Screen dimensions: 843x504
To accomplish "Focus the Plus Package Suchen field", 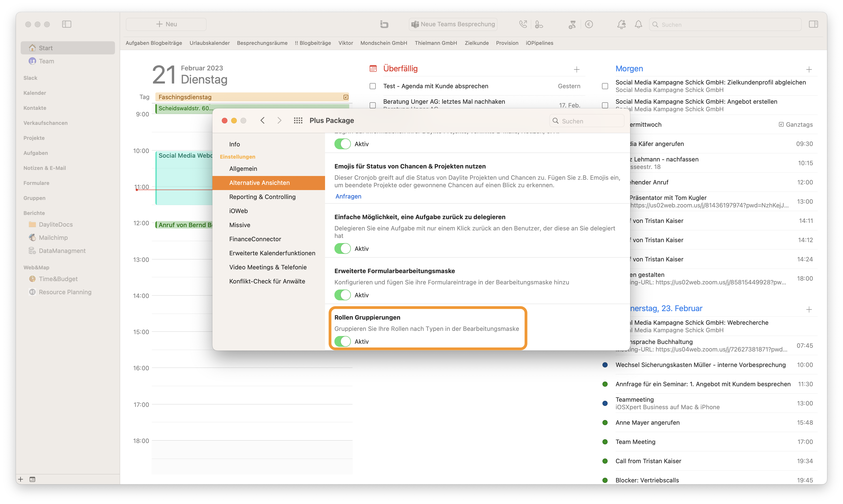I will 587,121.
